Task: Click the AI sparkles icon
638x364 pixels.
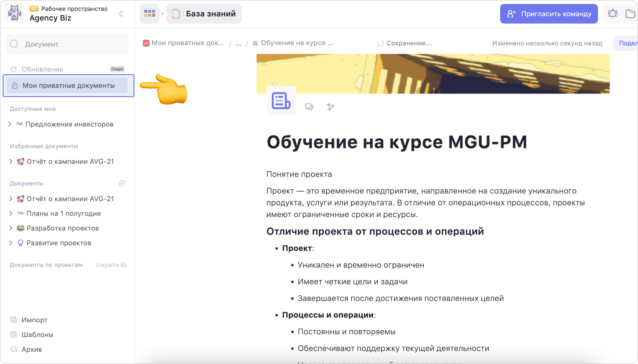Action: 331,107
